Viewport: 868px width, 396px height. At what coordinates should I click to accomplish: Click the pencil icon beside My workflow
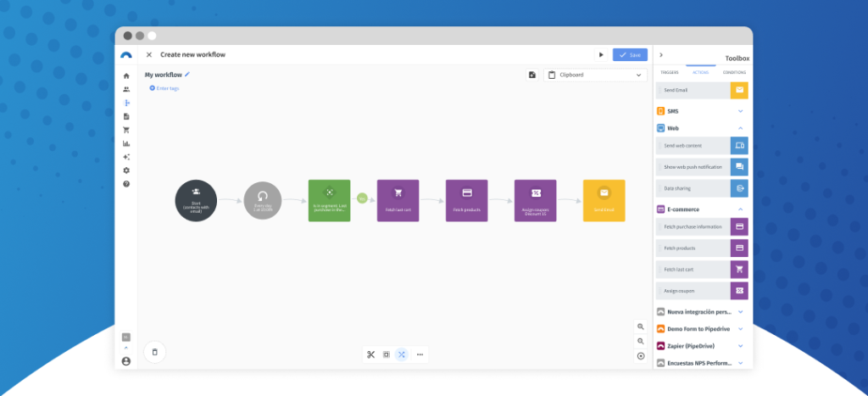click(187, 75)
